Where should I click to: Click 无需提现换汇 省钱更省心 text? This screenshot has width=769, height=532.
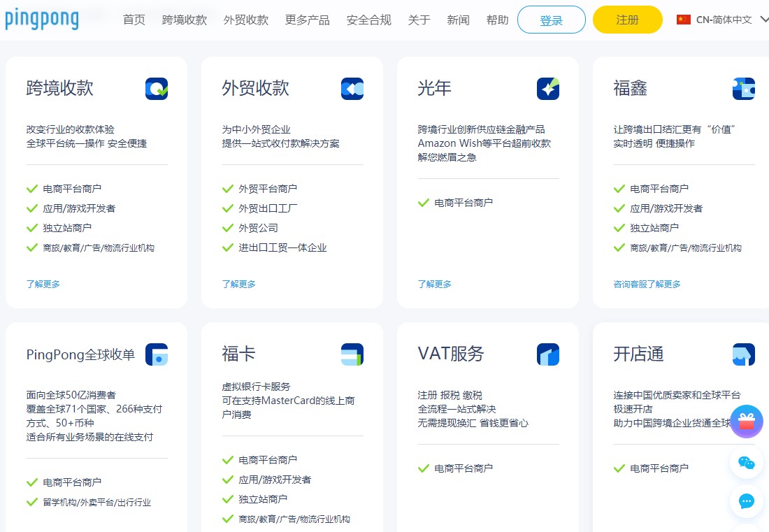(x=473, y=423)
